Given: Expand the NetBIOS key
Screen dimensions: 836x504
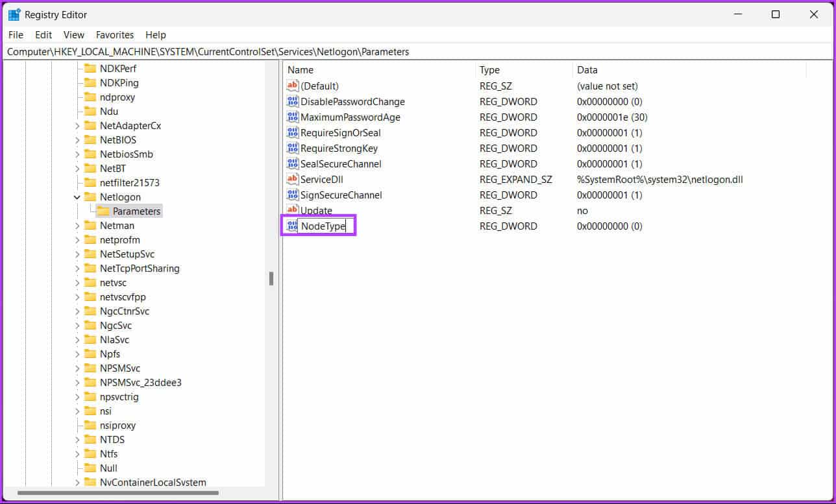Looking at the screenshot, I should coord(77,139).
